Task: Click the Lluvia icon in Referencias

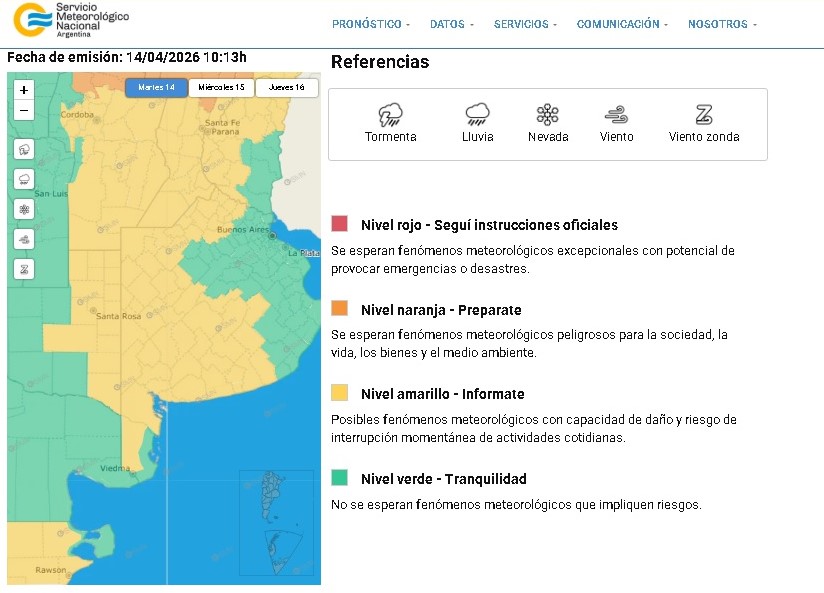Action: [x=477, y=114]
